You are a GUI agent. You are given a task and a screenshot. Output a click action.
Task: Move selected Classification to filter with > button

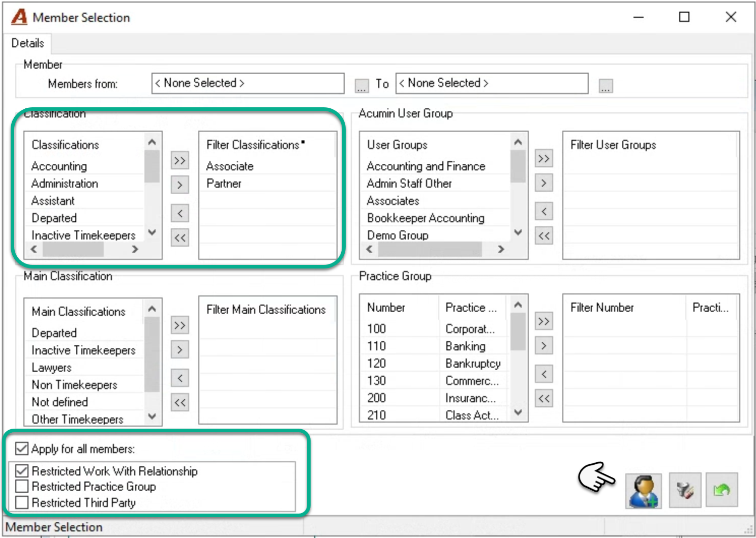(x=180, y=185)
